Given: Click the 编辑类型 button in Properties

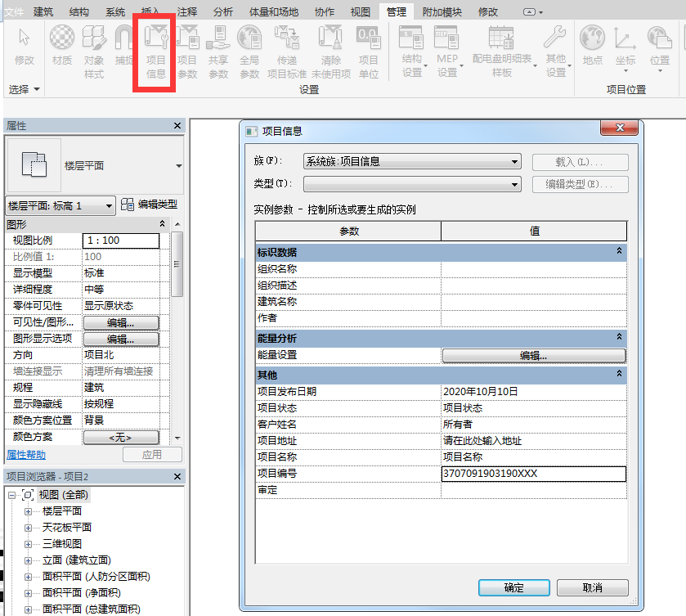Looking at the screenshot, I should (150, 205).
